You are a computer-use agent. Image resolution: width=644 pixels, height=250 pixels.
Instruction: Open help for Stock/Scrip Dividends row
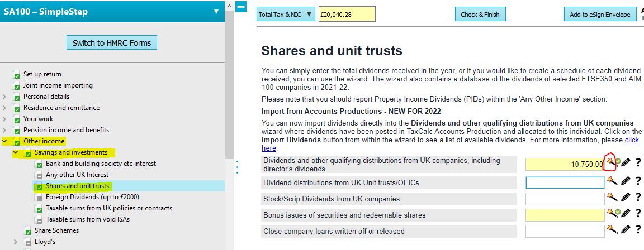[638, 197]
